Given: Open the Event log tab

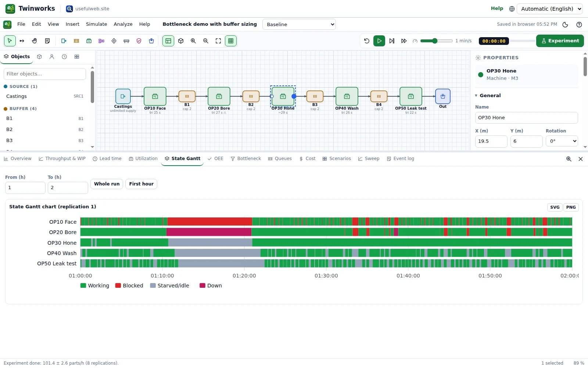Looking at the screenshot, I should (x=400, y=159).
